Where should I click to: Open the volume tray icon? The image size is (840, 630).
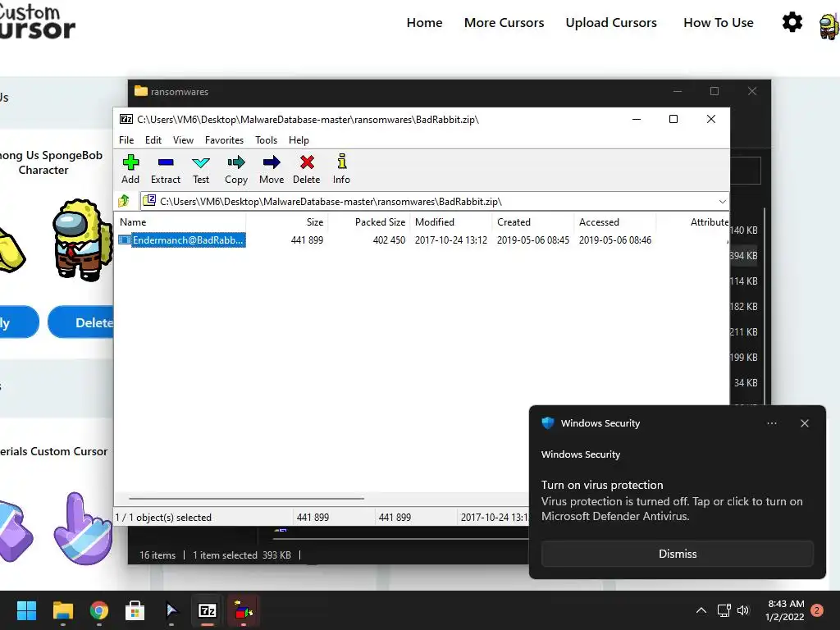tap(743, 610)
